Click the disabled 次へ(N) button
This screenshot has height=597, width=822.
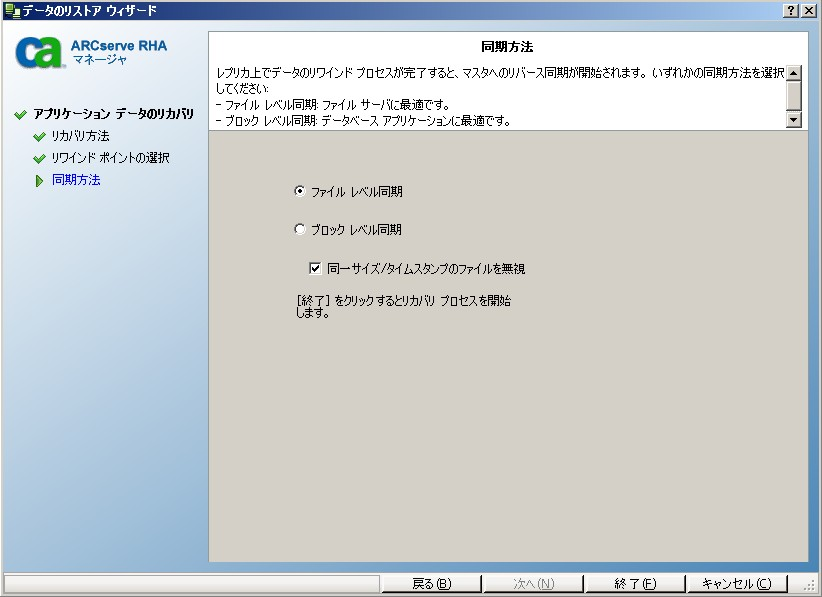pyautogui.click(x=533, y=583)
